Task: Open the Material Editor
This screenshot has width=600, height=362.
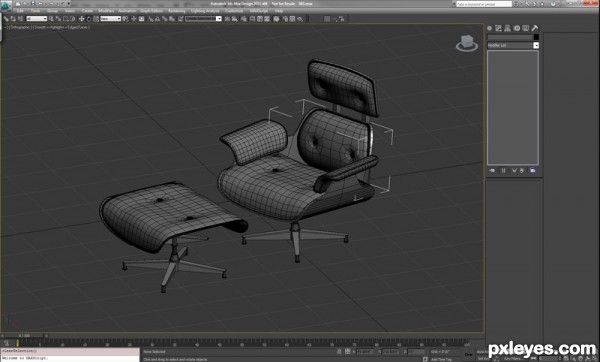Action: coord(276,18)
